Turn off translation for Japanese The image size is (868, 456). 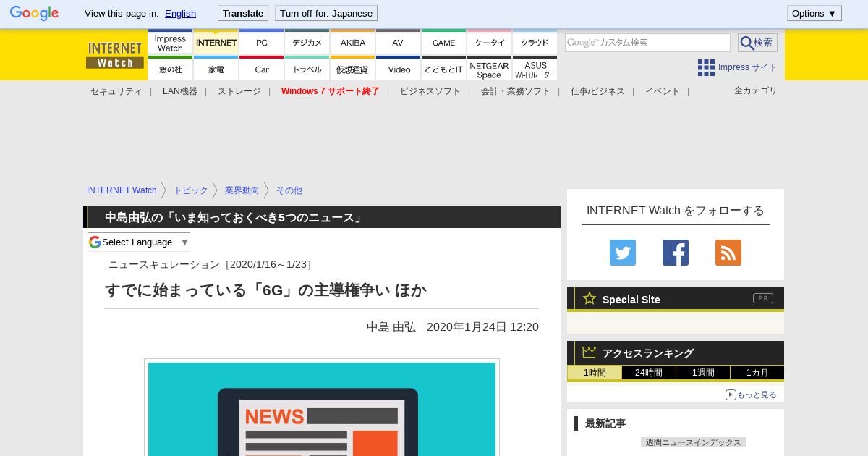coord(326,13)
